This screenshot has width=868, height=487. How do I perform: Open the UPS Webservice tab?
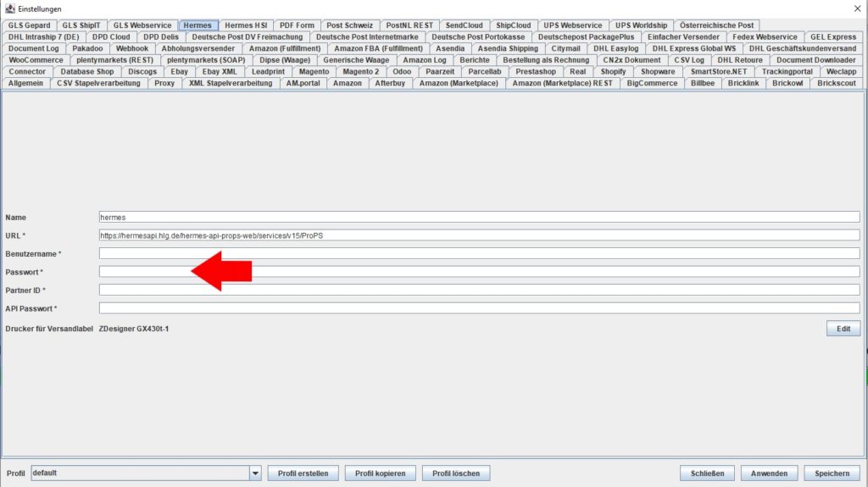click(x=572, y=25)
